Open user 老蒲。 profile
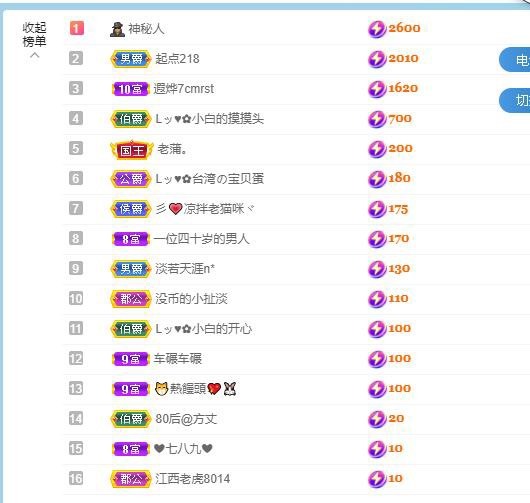Screen dimensions: 530x503 172,149
